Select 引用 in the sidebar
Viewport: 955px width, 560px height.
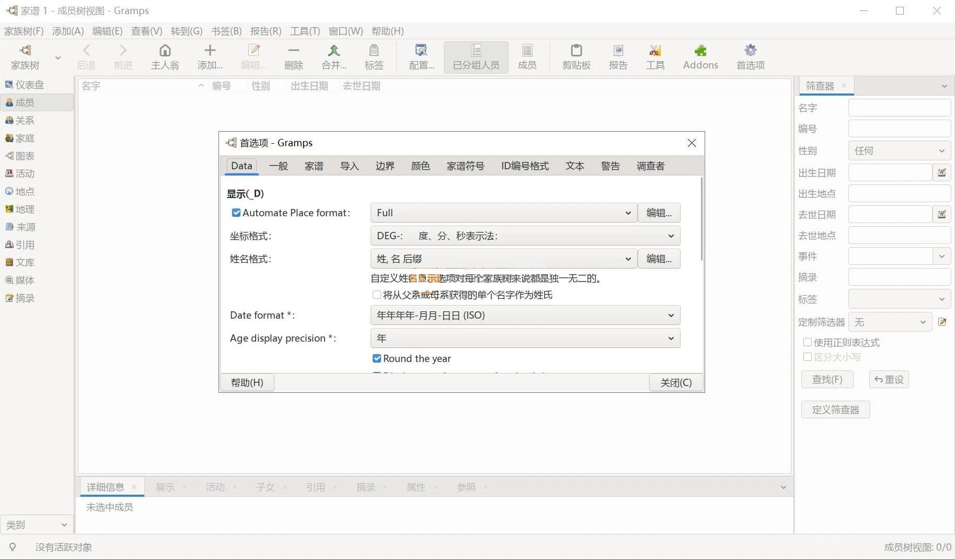37,244
